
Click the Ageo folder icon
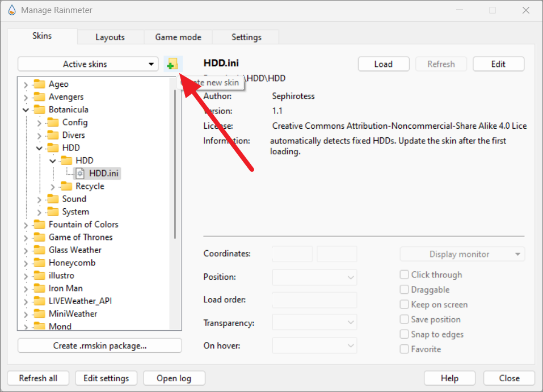[40, 84]
